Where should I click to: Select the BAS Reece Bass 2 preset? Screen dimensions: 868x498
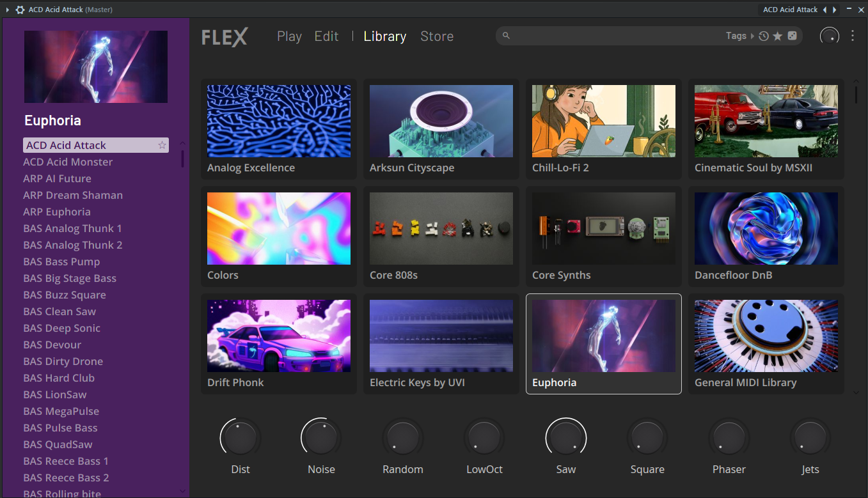point(66,478)
